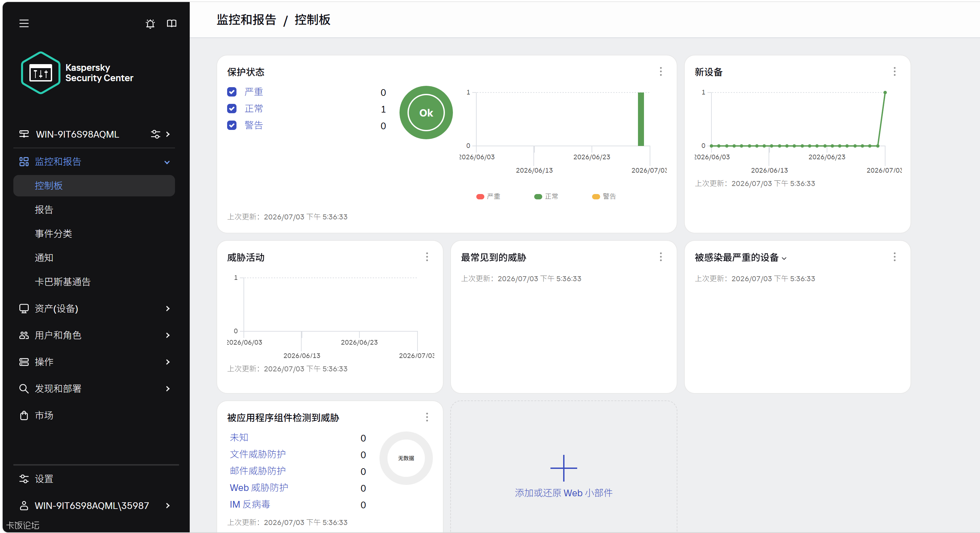Open the 威胁活动 widget three-dot menu

coord(427,257)
